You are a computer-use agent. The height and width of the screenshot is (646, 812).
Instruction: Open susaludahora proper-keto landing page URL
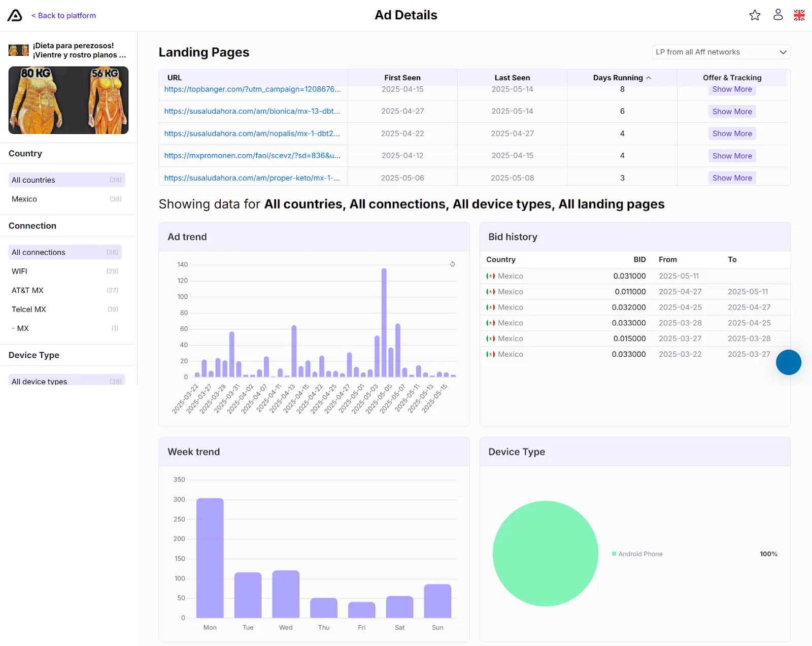click(x=252, y=178)
